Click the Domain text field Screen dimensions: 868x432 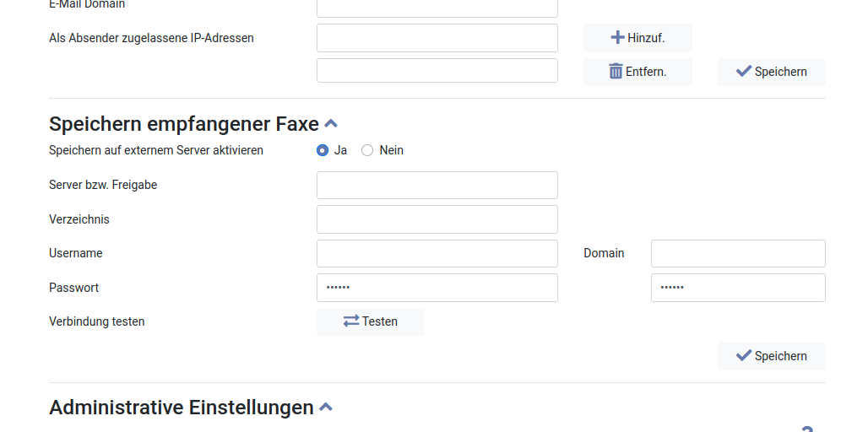coord(737,253)
